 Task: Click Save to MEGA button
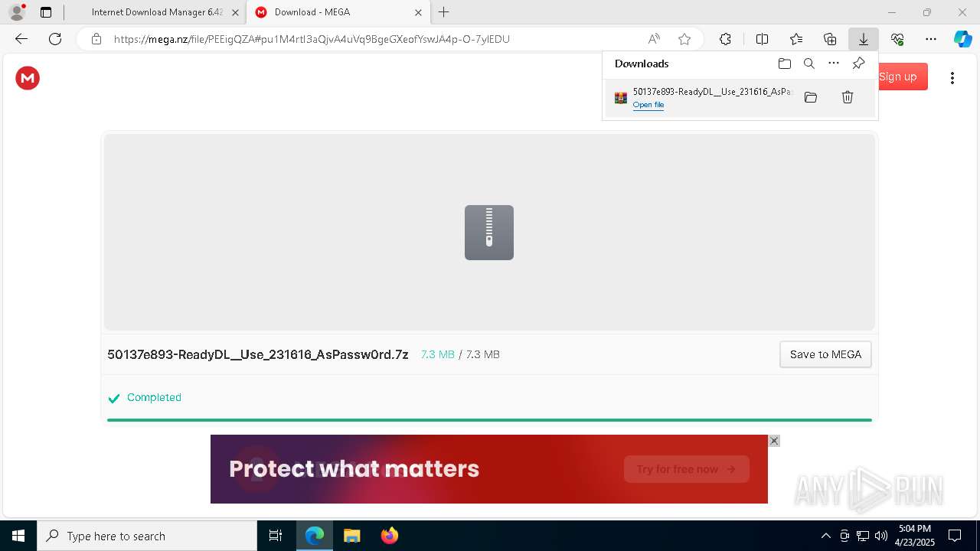[825, 354]
